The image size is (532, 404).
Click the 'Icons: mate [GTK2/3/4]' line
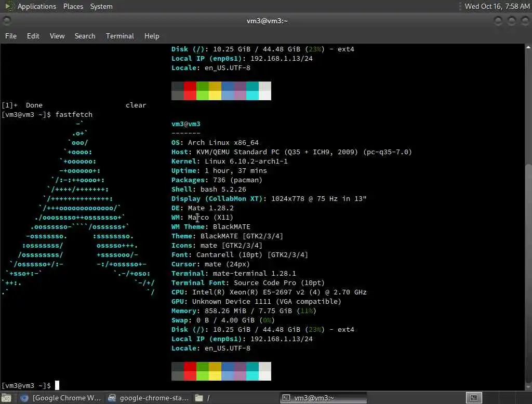click(217, 245)
